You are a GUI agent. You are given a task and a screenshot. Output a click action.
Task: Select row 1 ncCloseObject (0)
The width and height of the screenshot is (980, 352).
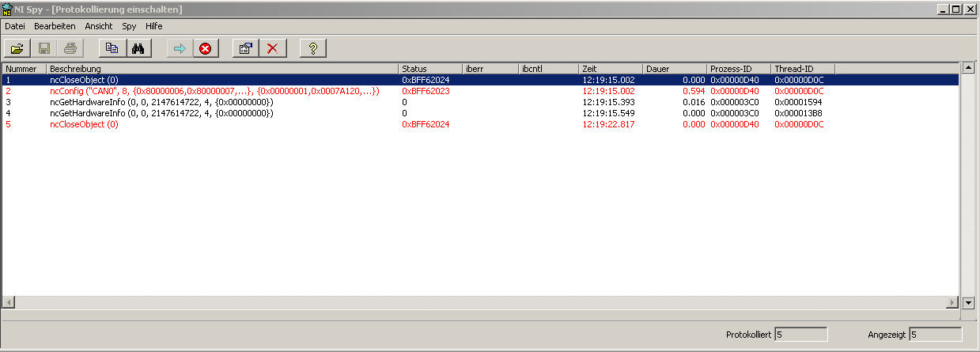tap(480, 80)
